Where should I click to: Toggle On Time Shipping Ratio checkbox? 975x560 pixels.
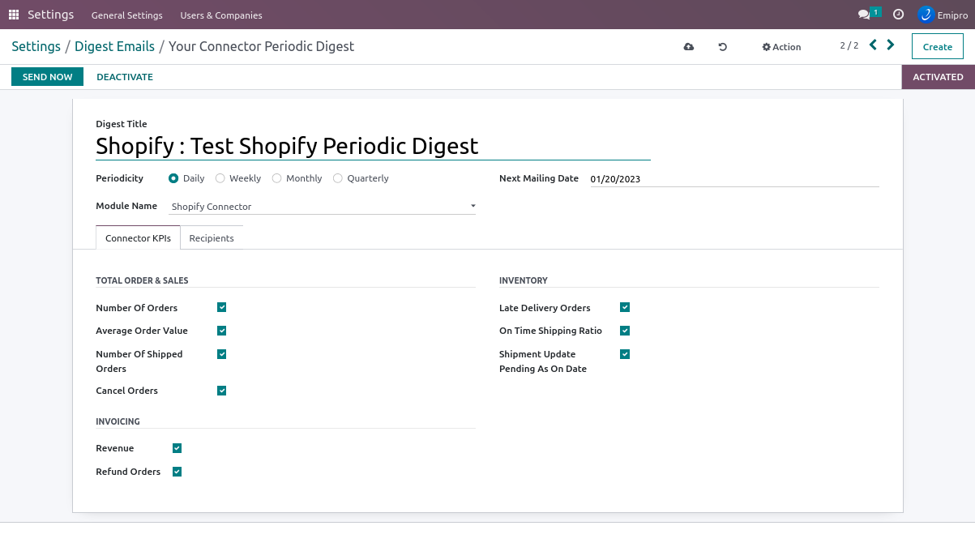tap(625, 331)
